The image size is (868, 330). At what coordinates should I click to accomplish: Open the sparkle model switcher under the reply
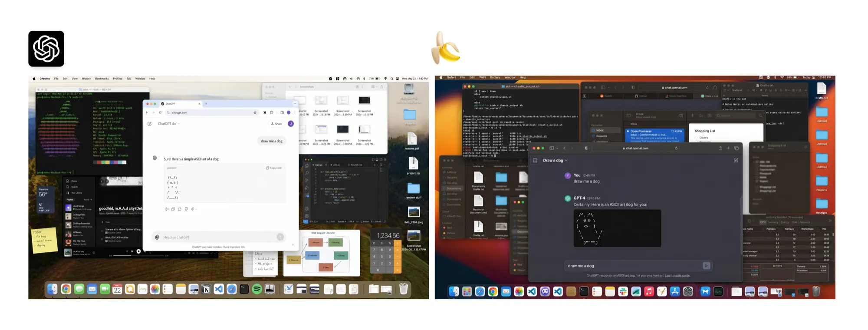point(194,209)
